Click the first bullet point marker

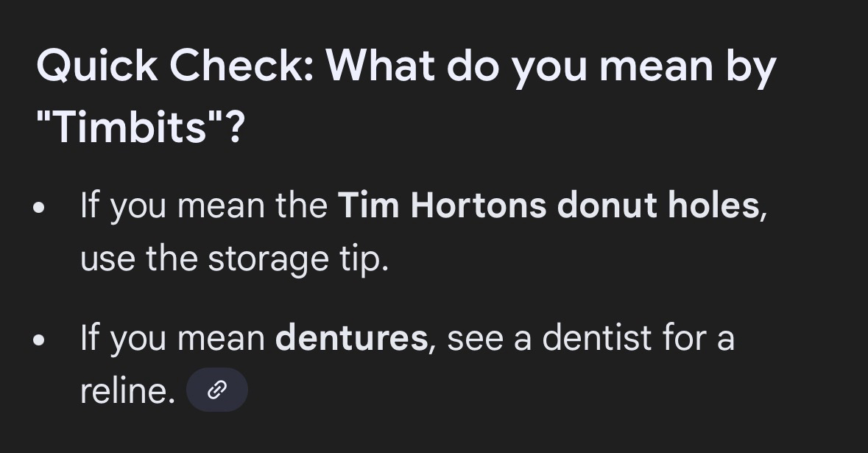coord(39,207)
